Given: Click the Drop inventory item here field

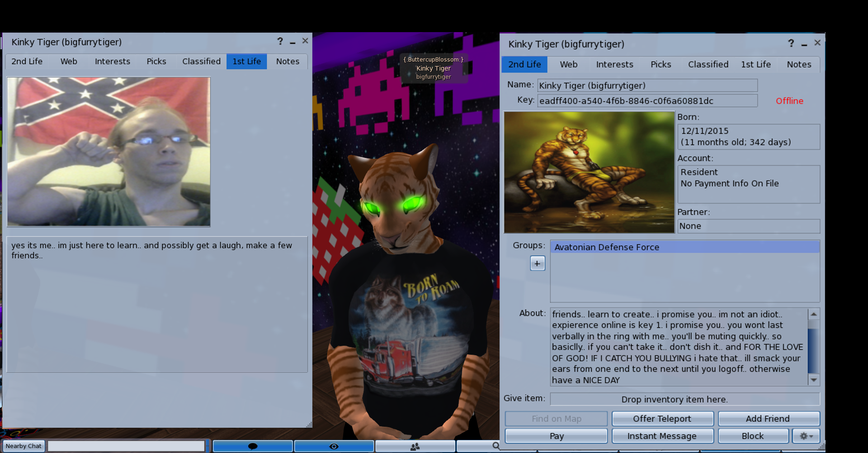Looking at the screenshot, I should 684,399.
